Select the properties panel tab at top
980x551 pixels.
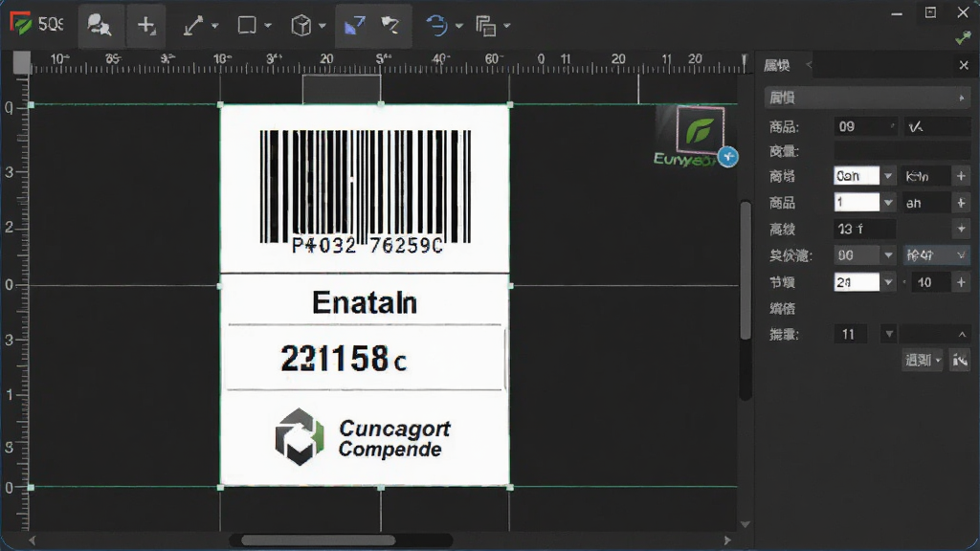tap(777, 65)
